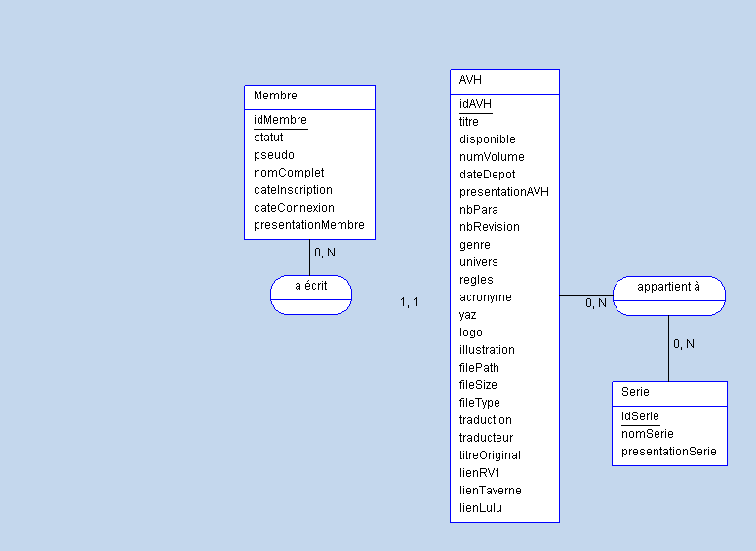Click the AVH entity header
Screen dimensions: 756x551
(470, 80)
